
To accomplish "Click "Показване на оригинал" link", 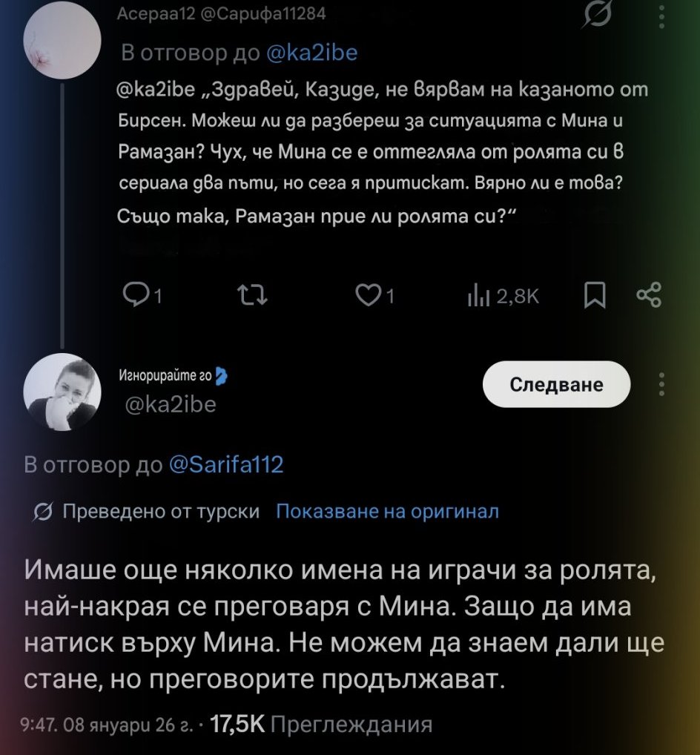I will point(387,512).
